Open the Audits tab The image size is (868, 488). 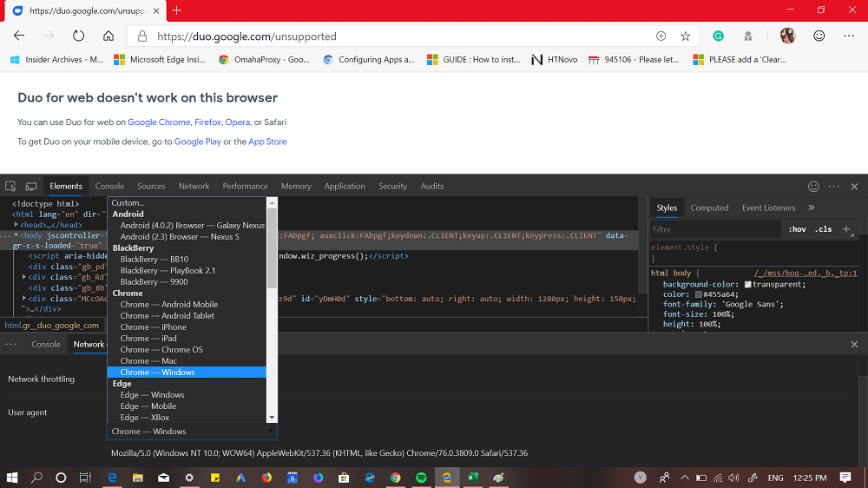[x=431, y=186]
